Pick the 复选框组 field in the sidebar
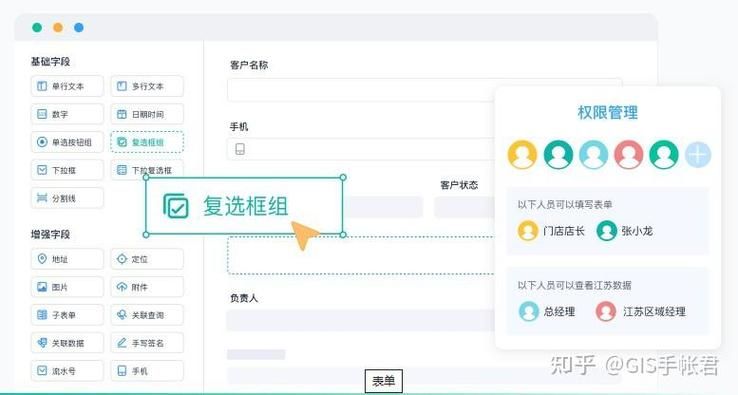 (147, 142)
